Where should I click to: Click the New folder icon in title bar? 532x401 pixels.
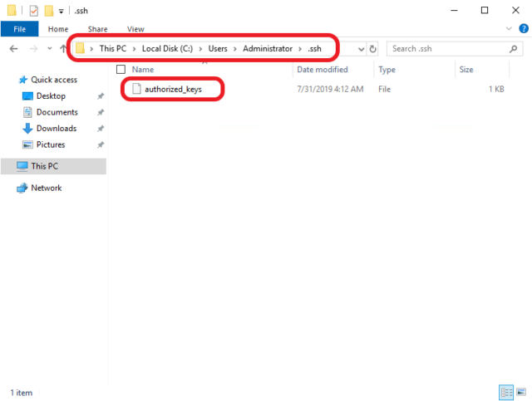pos(49,11)
